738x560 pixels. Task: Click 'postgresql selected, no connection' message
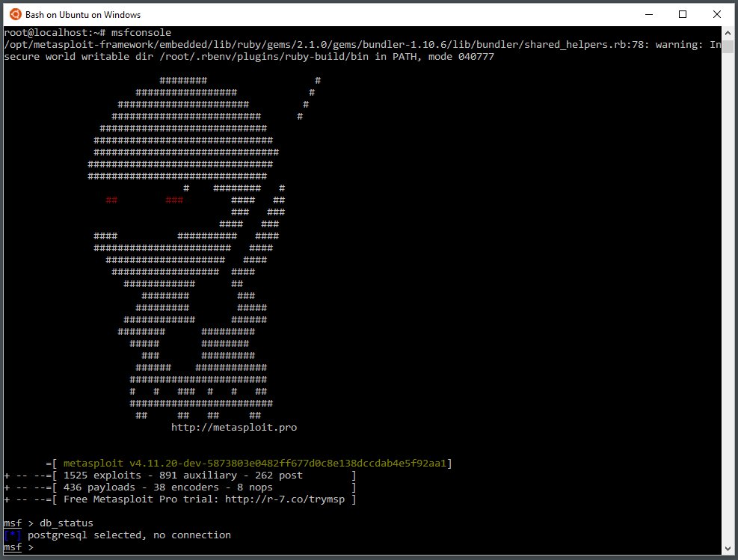point(129,535)
